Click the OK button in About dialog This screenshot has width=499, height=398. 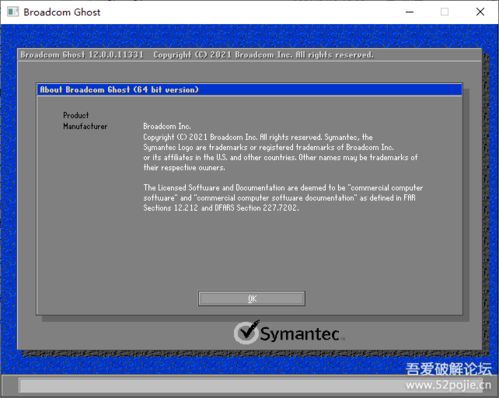252,298
